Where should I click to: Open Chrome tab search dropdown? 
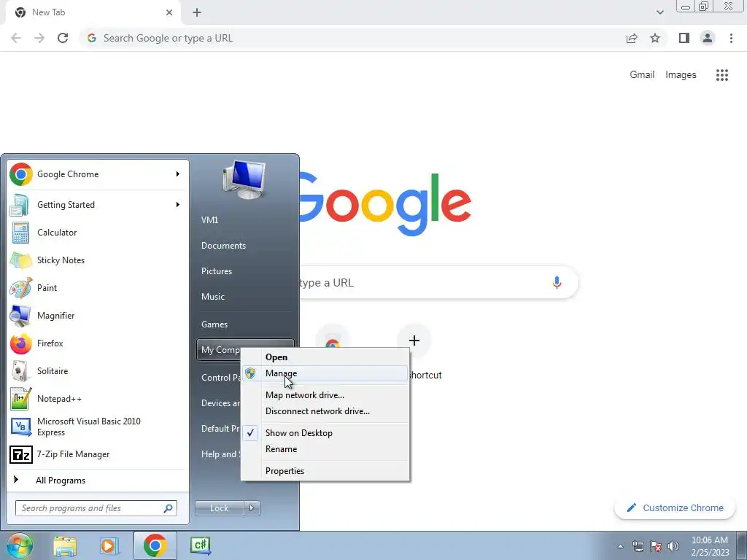coord(659,12)
